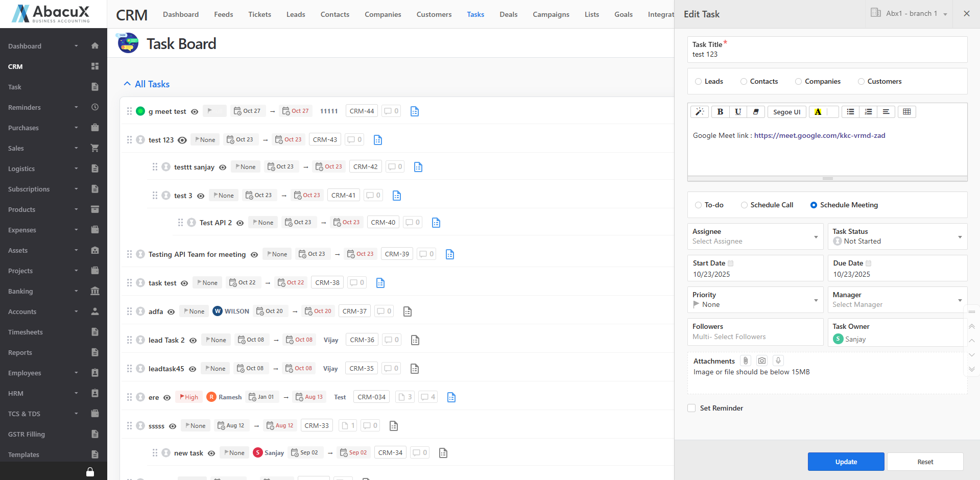Insert an unordered bullet list
Viewport: 980px width, 480px height.
click(x=850, y=112)
